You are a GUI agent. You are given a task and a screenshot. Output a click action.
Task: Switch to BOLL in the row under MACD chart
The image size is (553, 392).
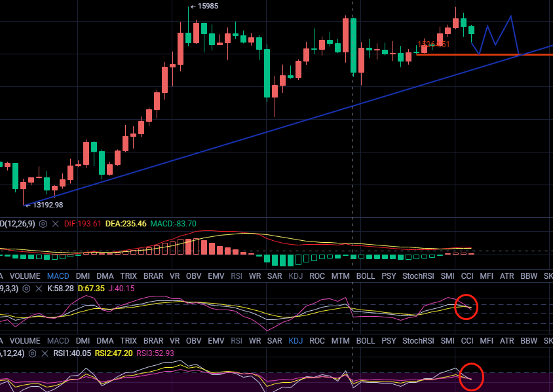pos(366,276)
